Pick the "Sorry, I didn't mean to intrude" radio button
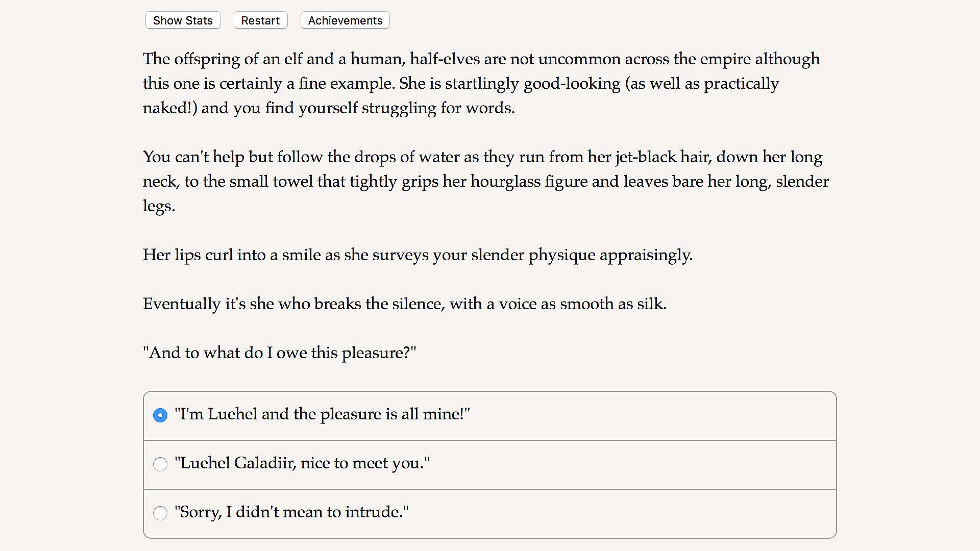 click(x=160, y=513)
